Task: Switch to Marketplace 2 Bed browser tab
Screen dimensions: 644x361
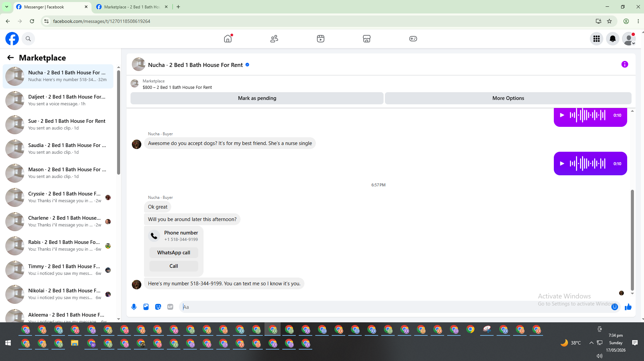Action: [132, 7]
